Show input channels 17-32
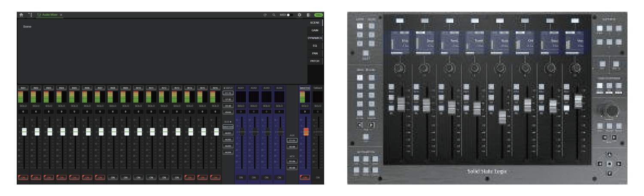Viewport: 644px width, 196px height. click(x=228, y=99)
